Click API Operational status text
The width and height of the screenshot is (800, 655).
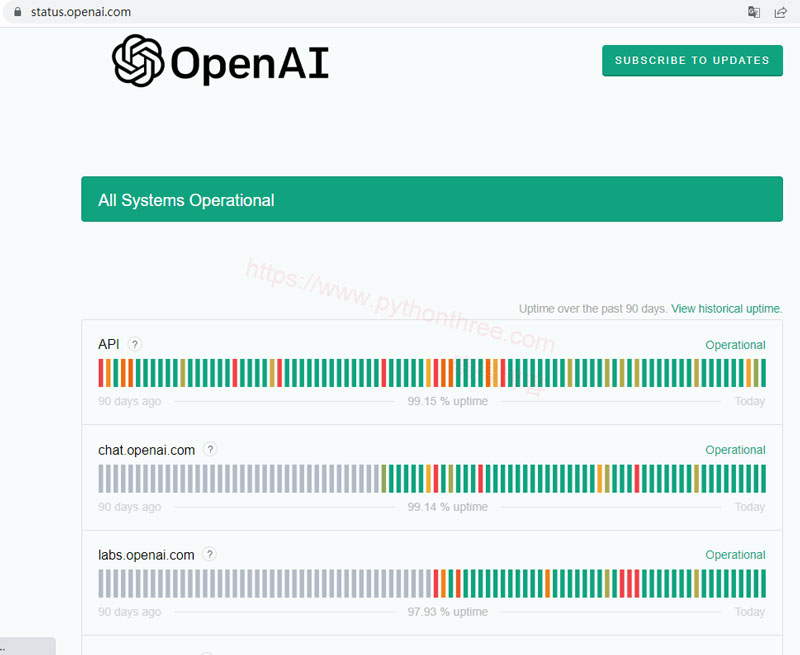click(735, 345)
